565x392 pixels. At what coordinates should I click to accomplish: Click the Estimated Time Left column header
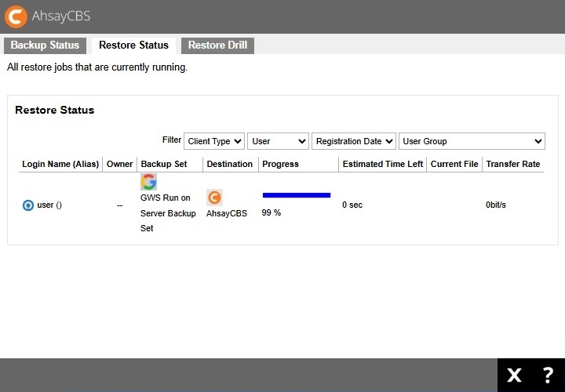383,164
